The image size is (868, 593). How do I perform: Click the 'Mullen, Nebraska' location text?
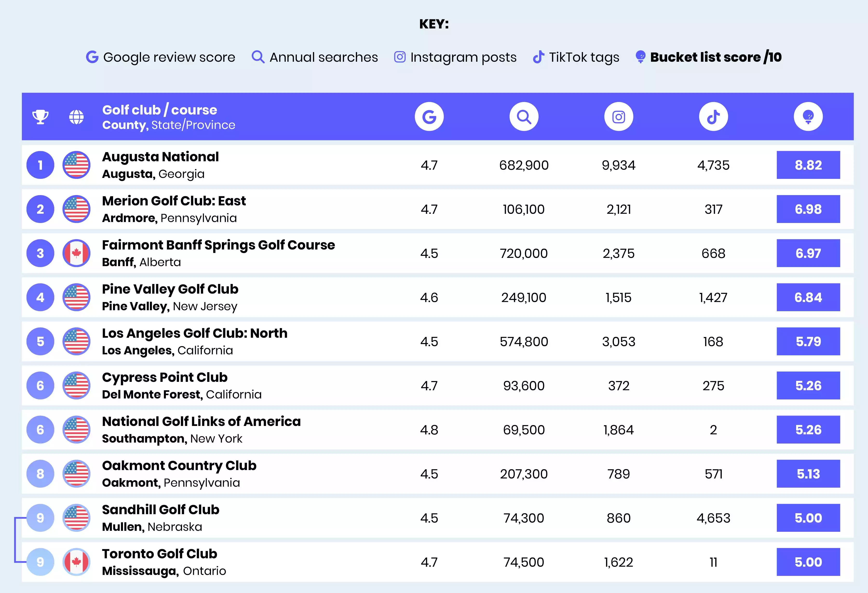(x=152, y=527)
